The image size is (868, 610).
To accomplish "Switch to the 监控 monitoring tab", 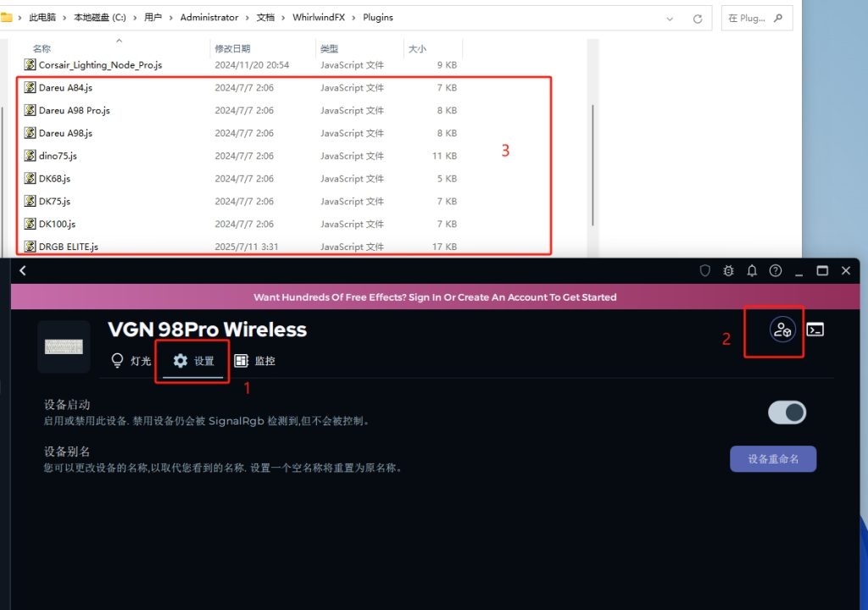I will [x=254, y=361].
